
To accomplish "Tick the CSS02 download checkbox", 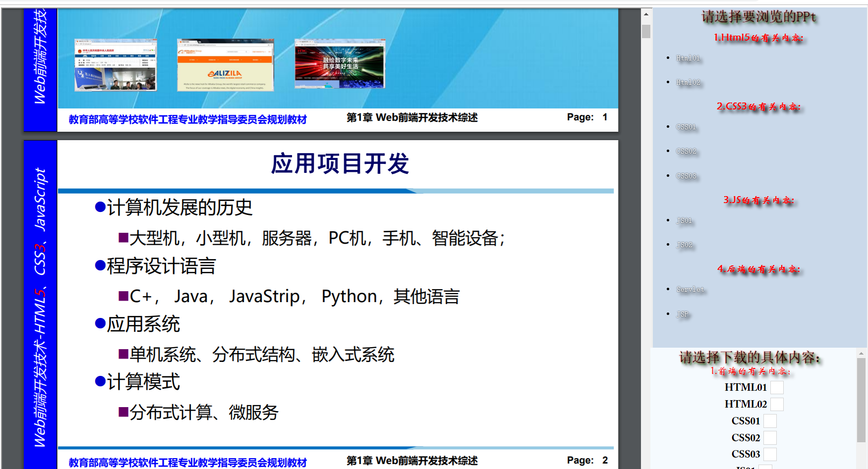I will click(770, 438).
